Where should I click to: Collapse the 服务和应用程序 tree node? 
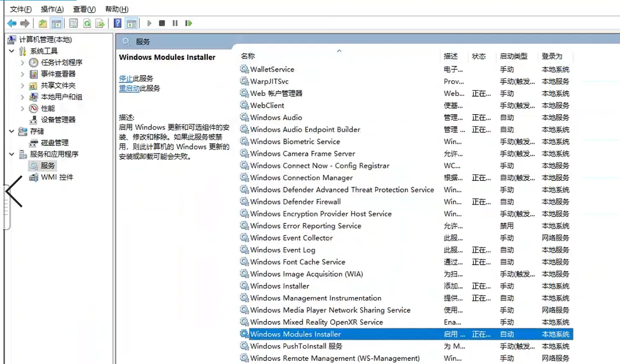[x=12, y=154]
